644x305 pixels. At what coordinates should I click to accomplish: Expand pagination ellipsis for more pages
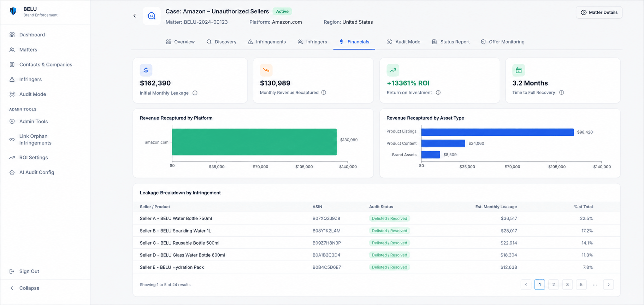595,285
